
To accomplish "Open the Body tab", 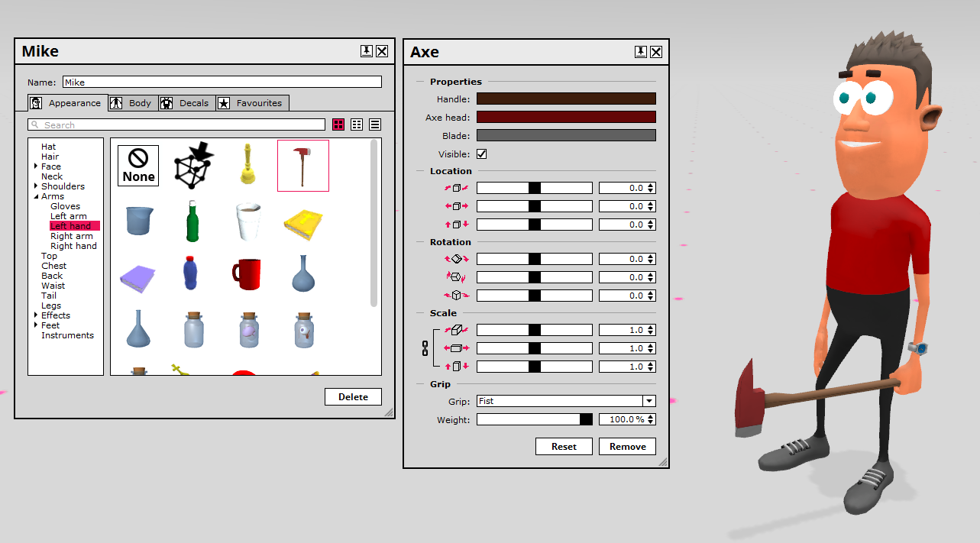I will pos(133,103).
